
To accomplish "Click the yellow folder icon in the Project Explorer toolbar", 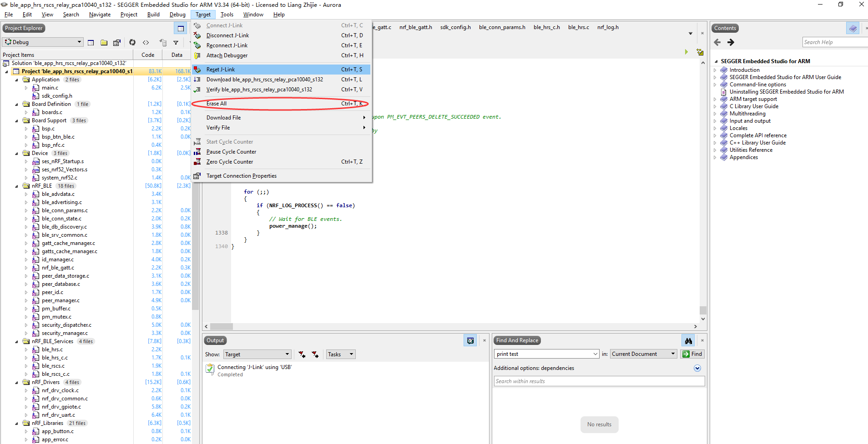I will [x=104, y=42].
